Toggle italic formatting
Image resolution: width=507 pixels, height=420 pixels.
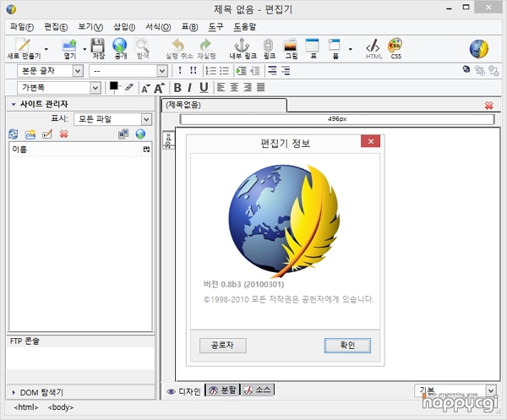pos(189,87)
